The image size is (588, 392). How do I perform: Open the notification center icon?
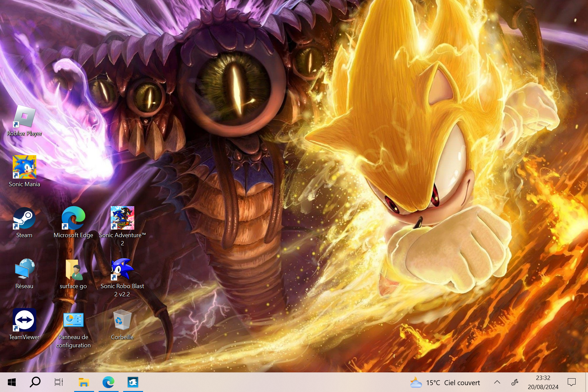point(572,382)
